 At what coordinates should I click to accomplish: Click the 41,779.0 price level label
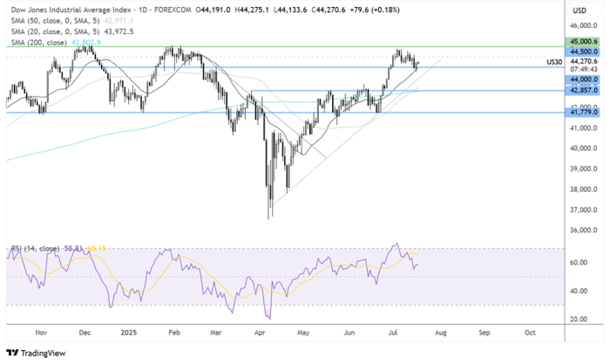coord(585,111)
